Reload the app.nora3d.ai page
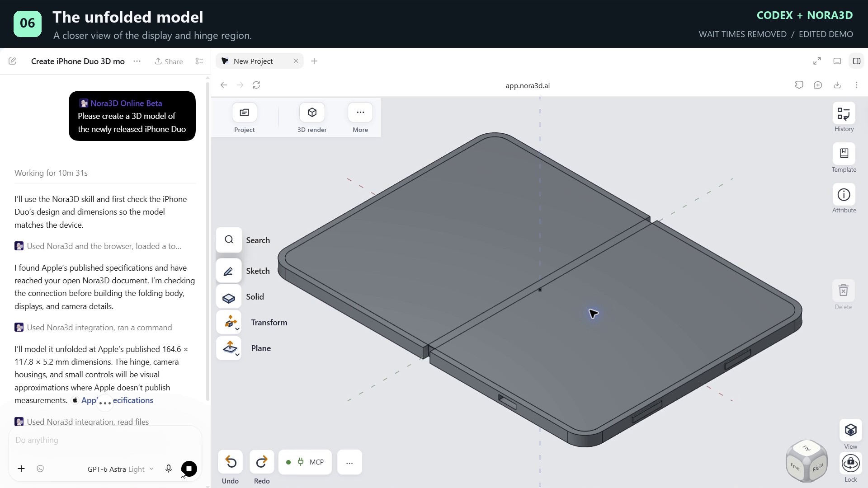The image size is (868, 488). pyautogui.click(x=256, y=85)
